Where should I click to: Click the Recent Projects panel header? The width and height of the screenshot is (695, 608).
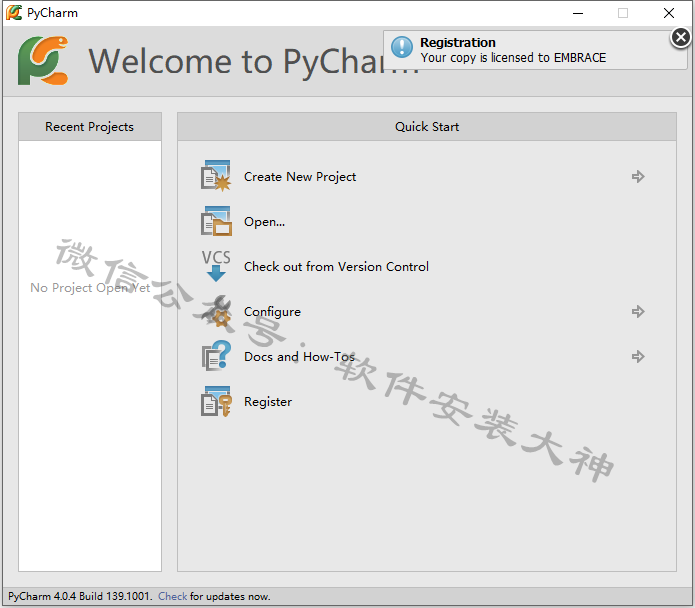[x=90, y=127]
